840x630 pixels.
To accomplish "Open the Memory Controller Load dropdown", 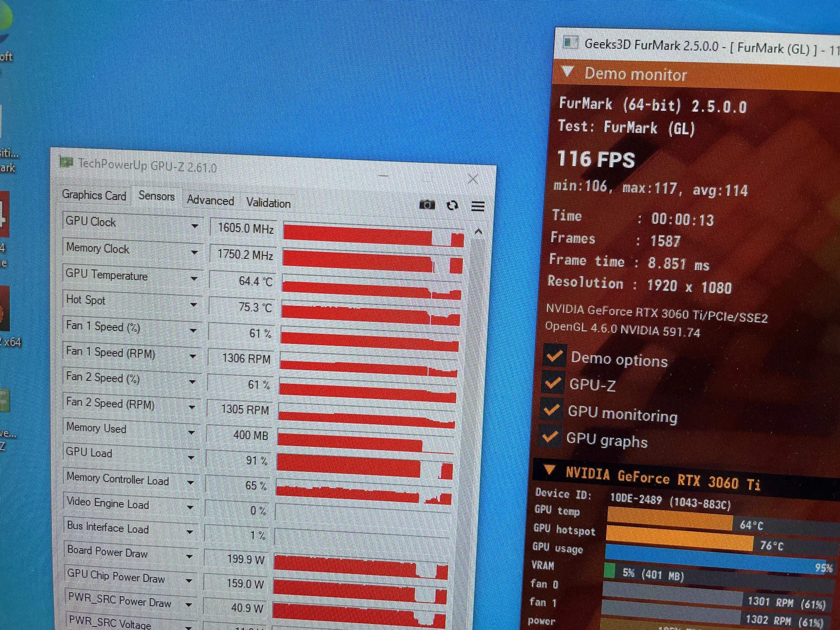I will (190, 483).
